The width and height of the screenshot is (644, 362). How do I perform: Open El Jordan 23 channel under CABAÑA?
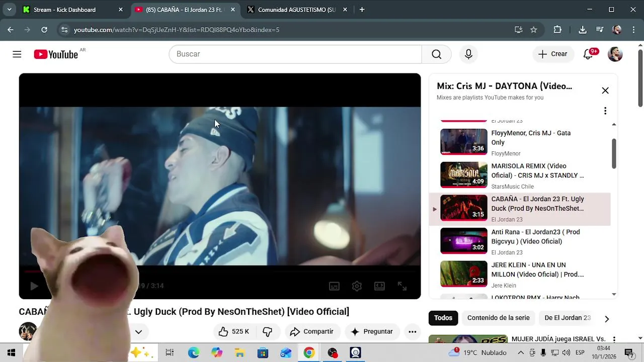pyautogui.click(x=507, y=220)
